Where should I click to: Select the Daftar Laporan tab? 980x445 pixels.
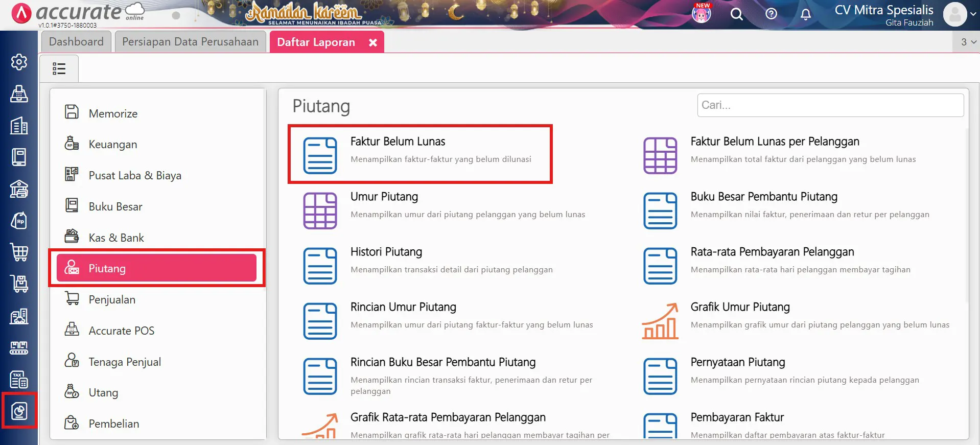316,42
